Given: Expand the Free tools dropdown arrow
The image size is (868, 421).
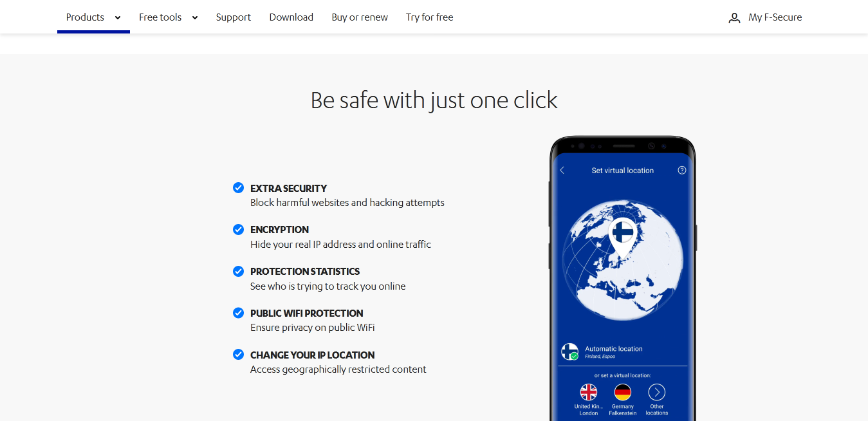Looking at the screenshot, I should tap(195, 18).
